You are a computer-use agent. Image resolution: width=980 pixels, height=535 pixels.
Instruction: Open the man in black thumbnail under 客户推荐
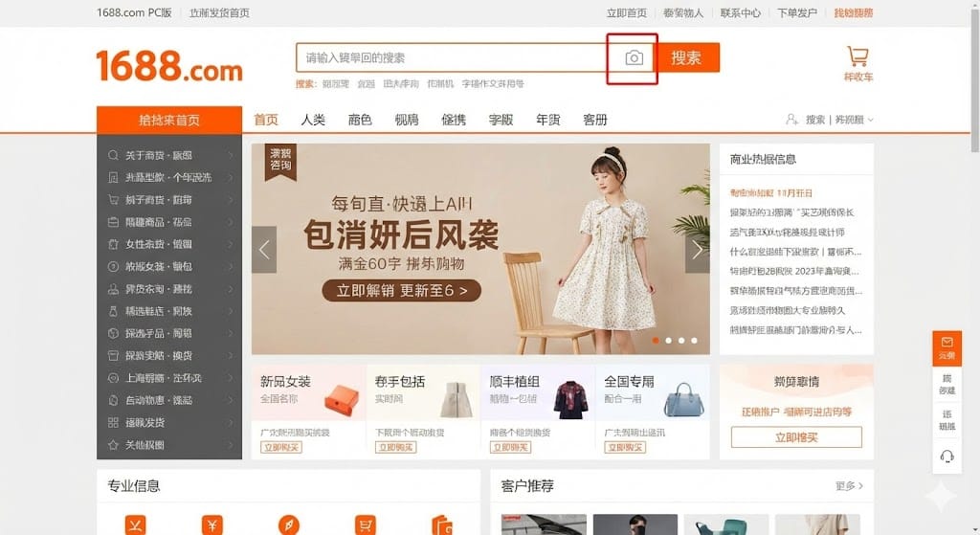[635, 525]
